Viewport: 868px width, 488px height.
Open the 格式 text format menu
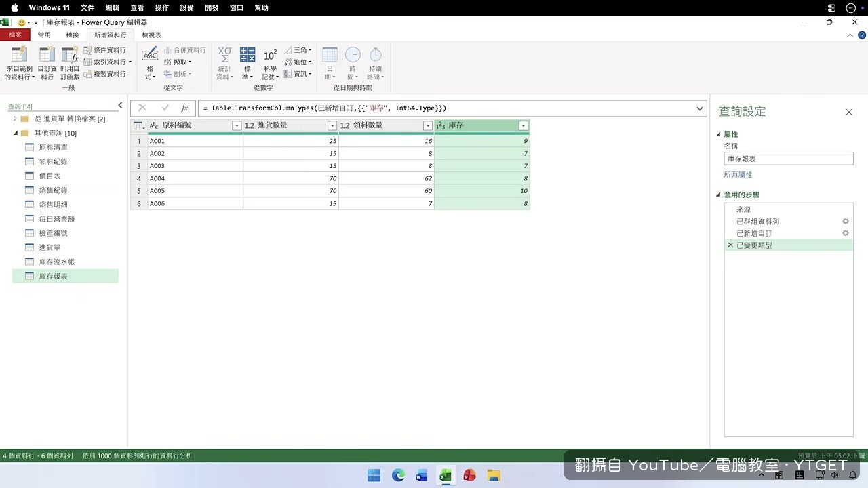point(150,64)
